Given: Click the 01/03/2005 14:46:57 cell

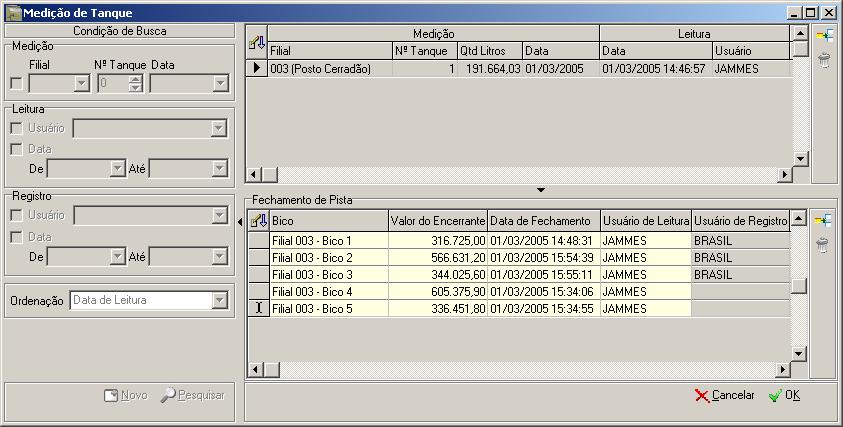Looking at the screenshot, I should (656, 69).
